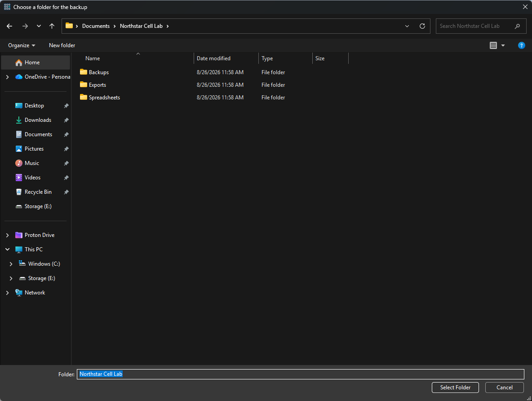The image size is (532, 401).
Task: Select Proton Drive in the navigation pane
Action: [35, 235]
